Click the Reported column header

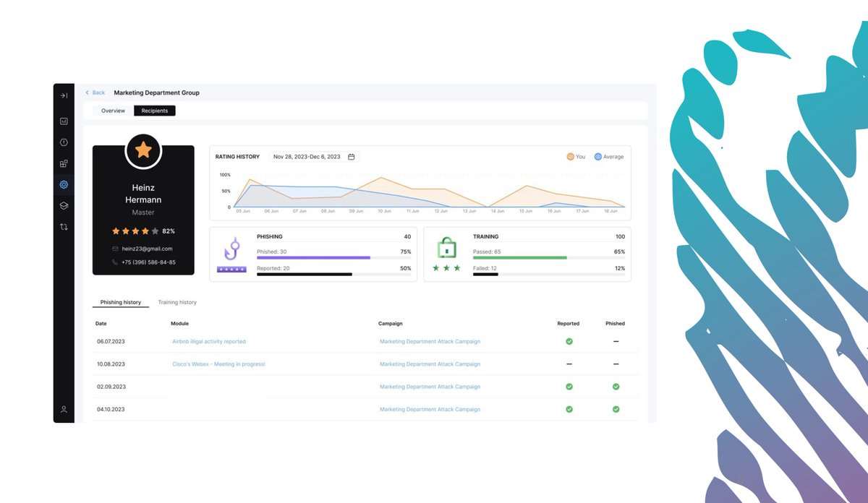pyautogui.click(x=569, y=324)
